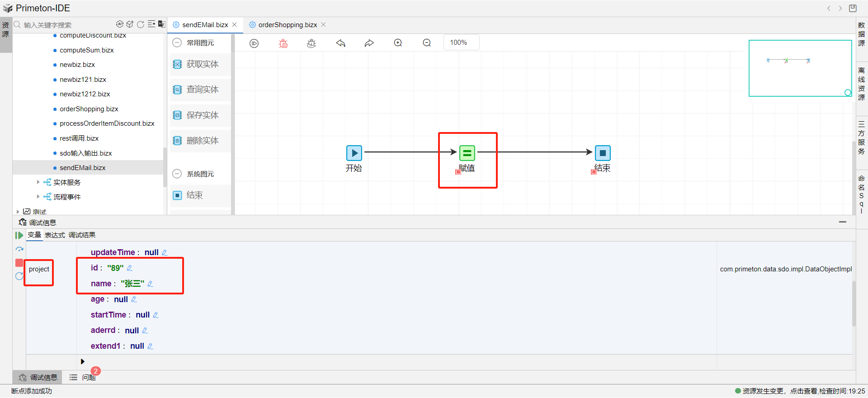Expand the 实体服务 tree node
This screenshot has height=398, width=868.
tap(38, 182)
